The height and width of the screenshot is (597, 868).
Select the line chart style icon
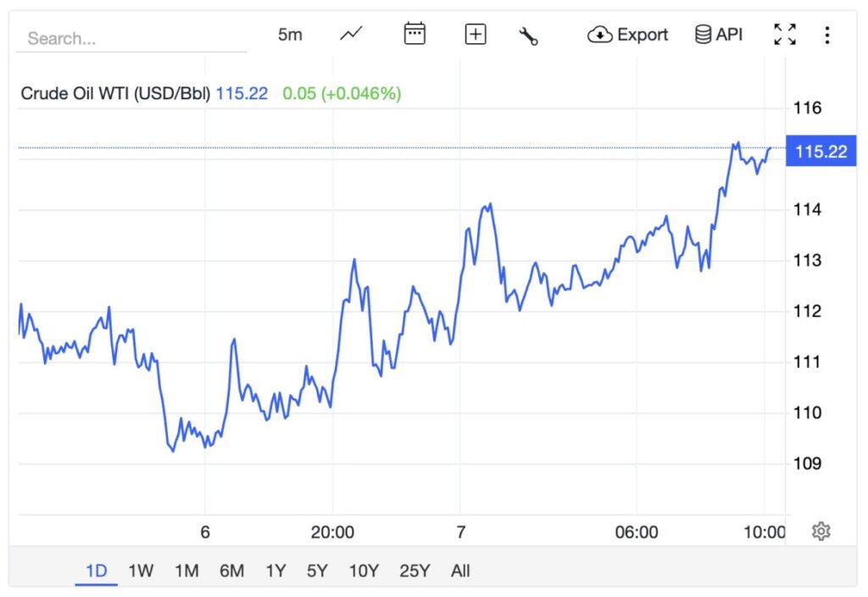click(x=350, y=34)
